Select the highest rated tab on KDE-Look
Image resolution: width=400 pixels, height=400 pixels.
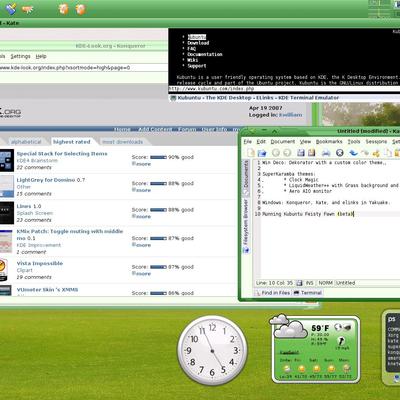point(72,142)
